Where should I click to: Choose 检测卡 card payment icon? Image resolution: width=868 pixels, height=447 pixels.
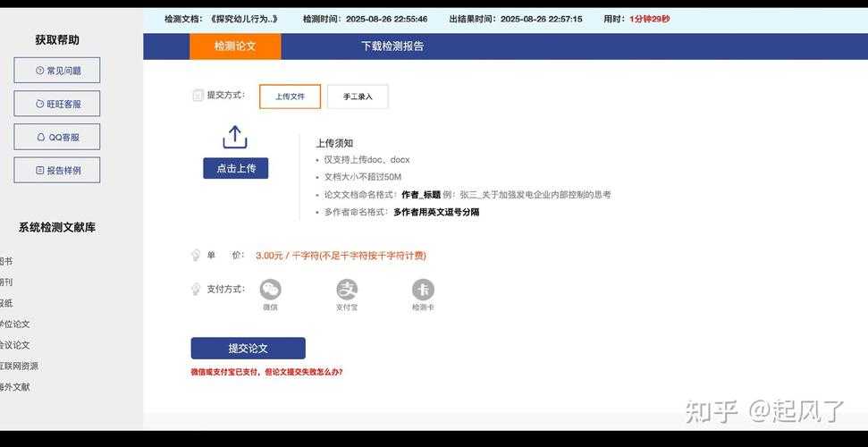coord(423,289)
